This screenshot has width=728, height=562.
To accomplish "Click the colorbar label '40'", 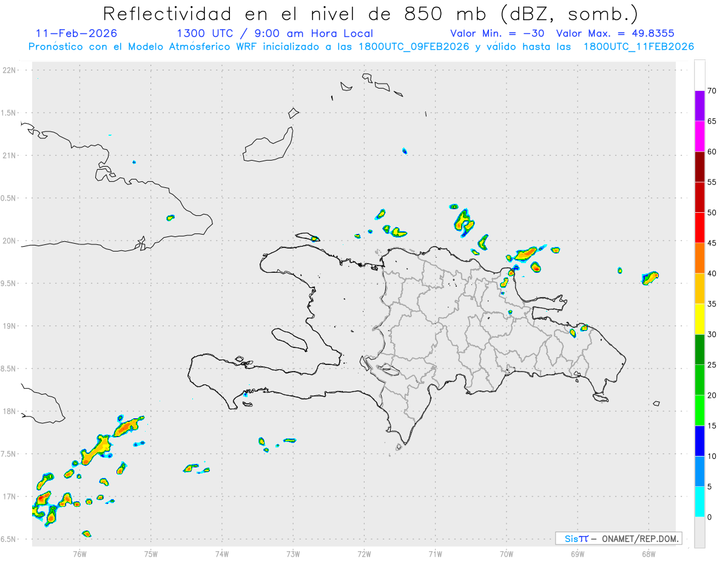I will coord(712,273).
